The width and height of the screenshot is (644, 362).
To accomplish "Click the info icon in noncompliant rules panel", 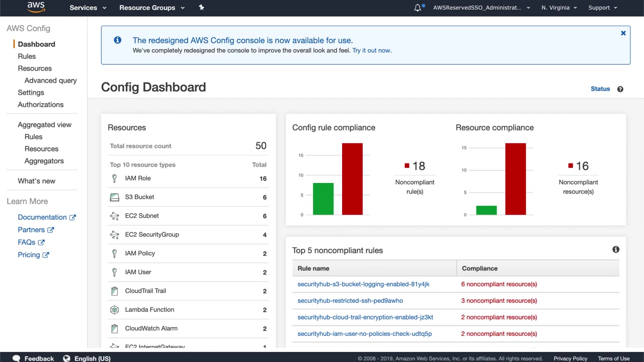I will pos(616,249).
